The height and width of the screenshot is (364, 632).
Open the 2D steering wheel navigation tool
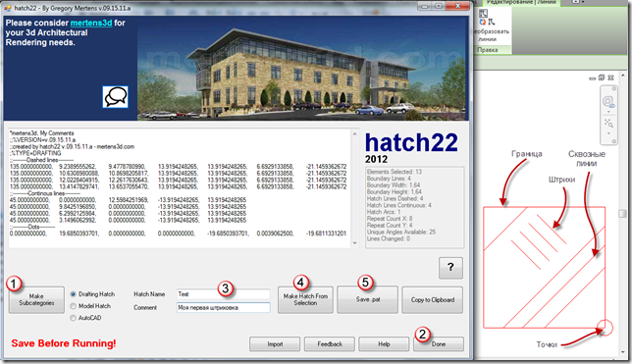(607, 102)
